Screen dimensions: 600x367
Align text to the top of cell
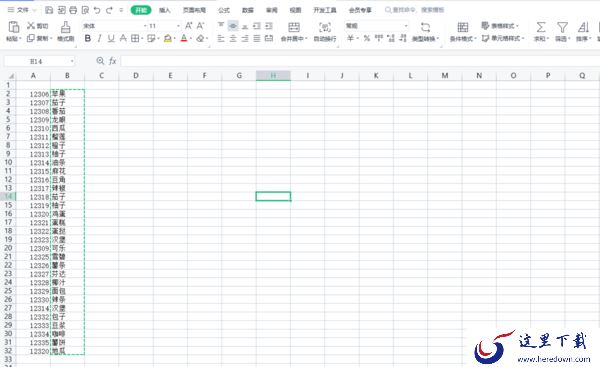221,26
